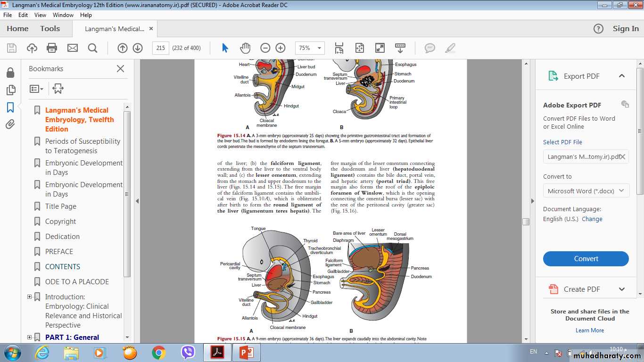Screen dimensions: 644x362
Task: Click the Change language link
Action: (x=592, y=219)
